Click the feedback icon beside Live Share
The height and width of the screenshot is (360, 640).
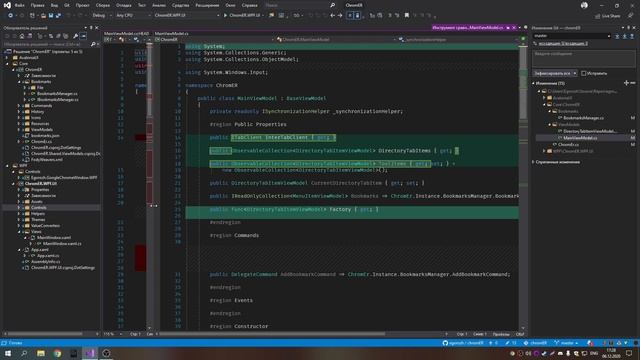(x=630, y=16)
